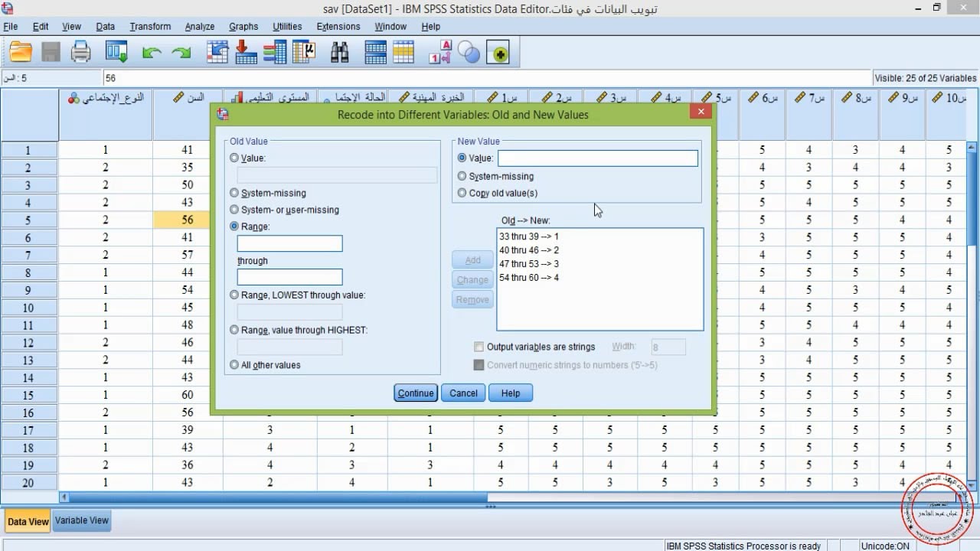Click the Continue button
980x551 pixels.
tap(416, 393)
